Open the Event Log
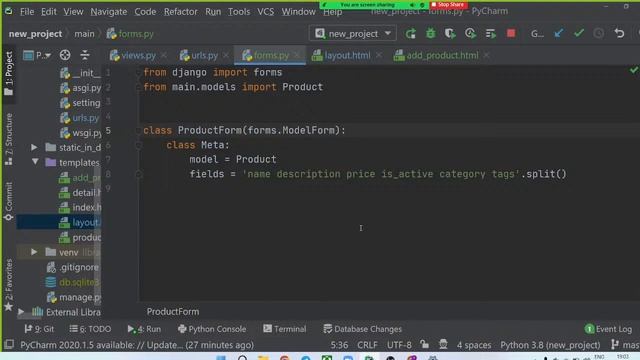 [x=609, y=329]
